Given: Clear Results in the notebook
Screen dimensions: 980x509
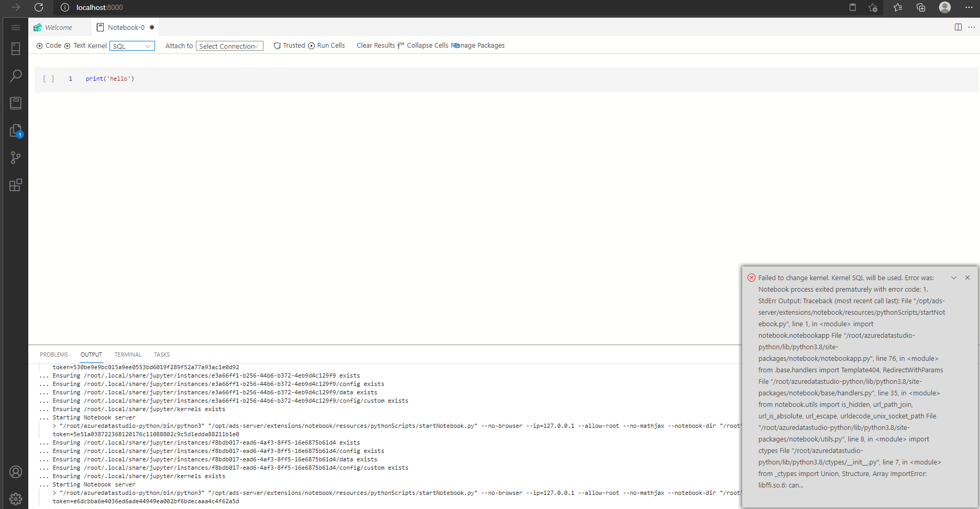Looking at the screenshot, I should (376, 46).
